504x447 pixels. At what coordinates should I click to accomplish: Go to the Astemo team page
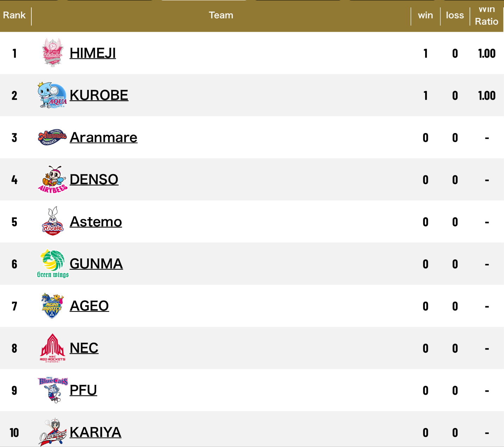(96, 222)
